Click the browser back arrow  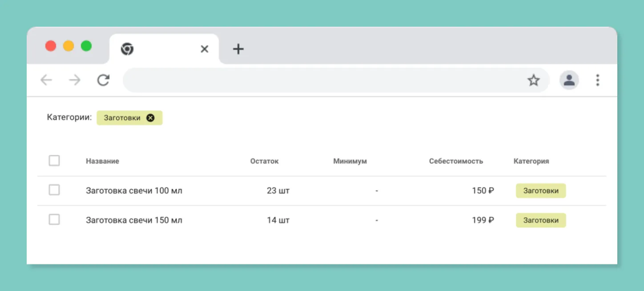pyautogui.click(x=46, y=80)
